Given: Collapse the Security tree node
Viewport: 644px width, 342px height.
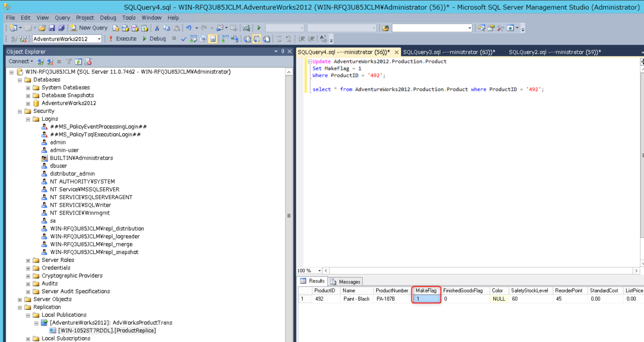Looking at the screenshot, I should 20,111.
